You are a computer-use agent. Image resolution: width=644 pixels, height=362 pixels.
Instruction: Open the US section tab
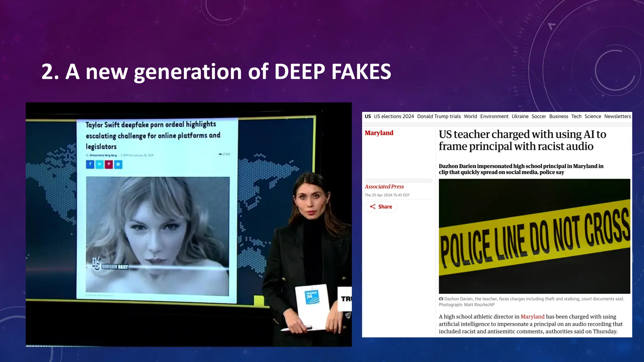pos(368,116)
